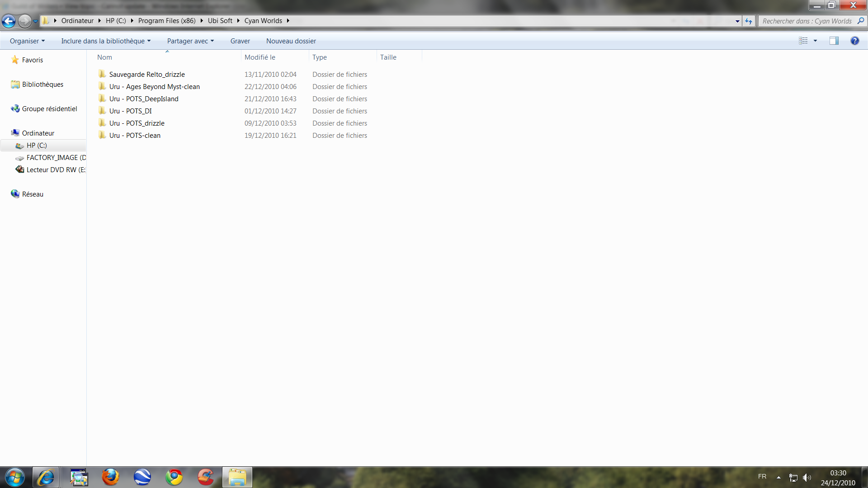Screen dimensions: 868x488
Task: Open Inclure dans la bibliothèque menu
Action: point(106,41)
